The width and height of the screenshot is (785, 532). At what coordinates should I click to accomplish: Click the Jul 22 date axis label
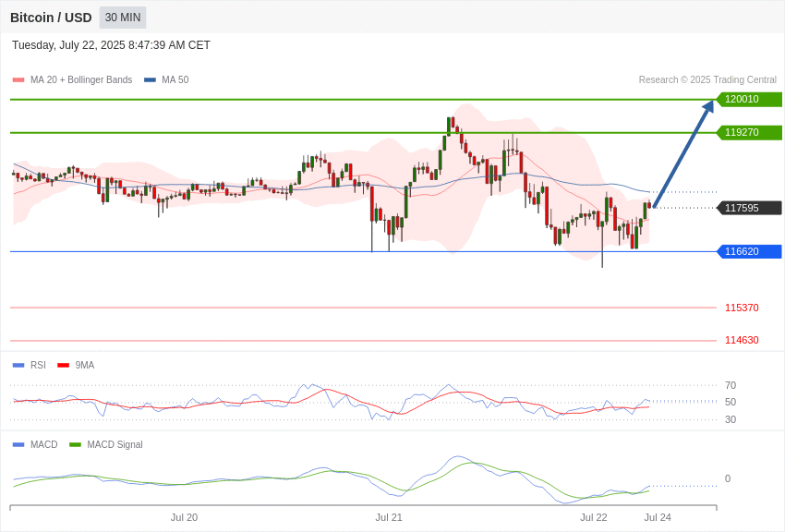(594, 517)
